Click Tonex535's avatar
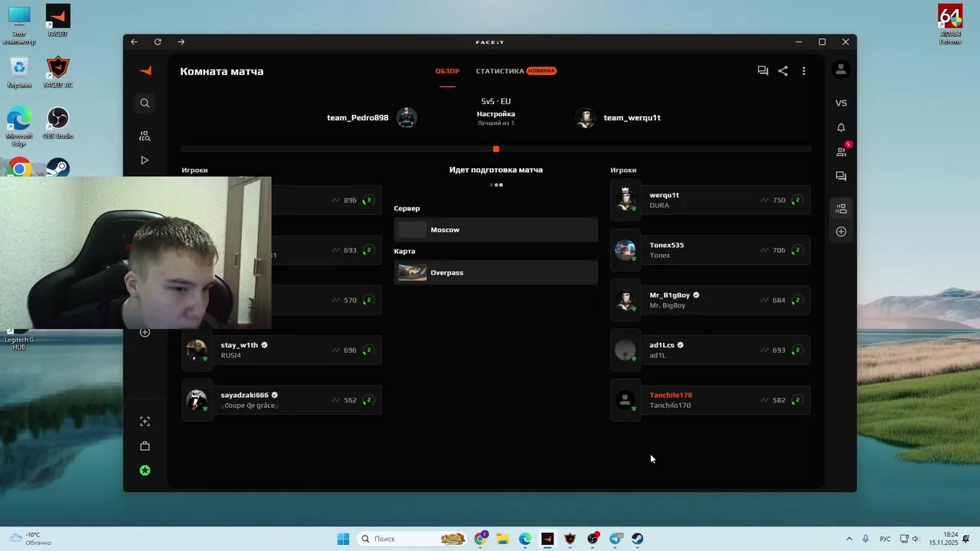The height and width of the screenshot is (551, 980). pos(626,249)
